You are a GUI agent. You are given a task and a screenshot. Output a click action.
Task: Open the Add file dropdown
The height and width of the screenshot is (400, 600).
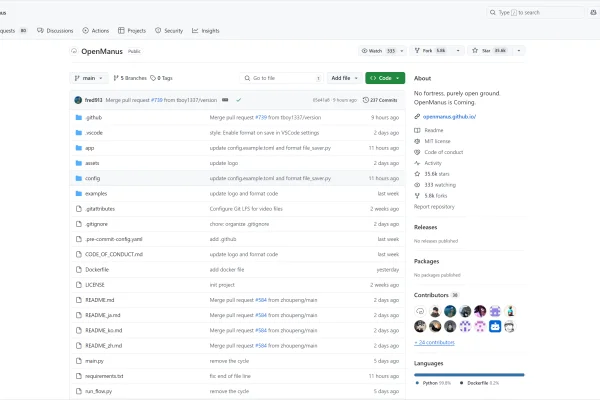pos(344,78)
